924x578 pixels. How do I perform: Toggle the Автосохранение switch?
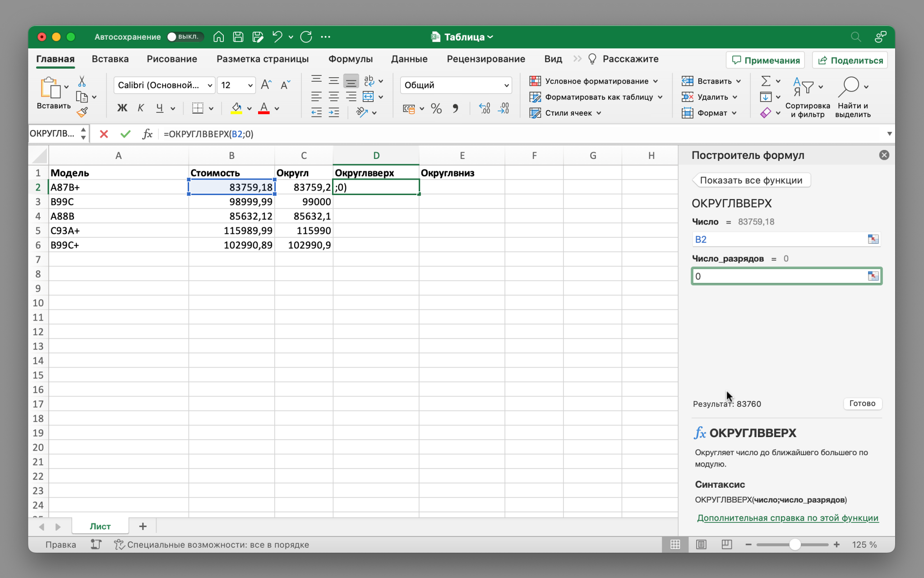pos(185,37)
